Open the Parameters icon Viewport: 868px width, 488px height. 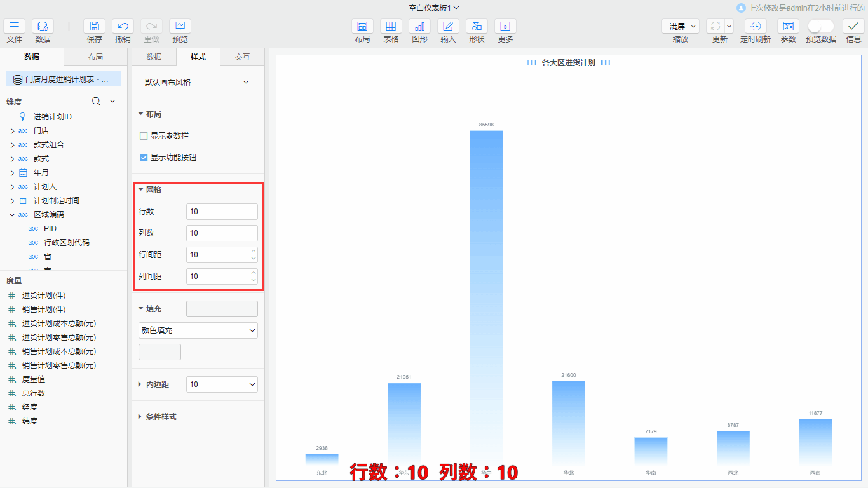coord(788,27)
